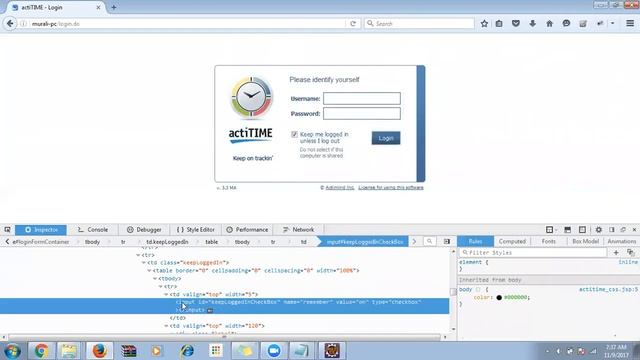
Task: Open the actitime_css.jsp:5 source link
Action: [x=608, y=289]
